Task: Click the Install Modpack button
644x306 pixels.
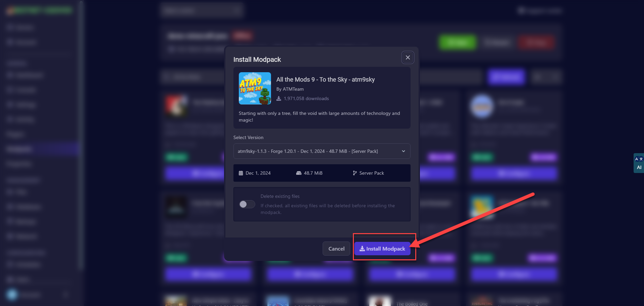Action: click(x=382, y=249)
